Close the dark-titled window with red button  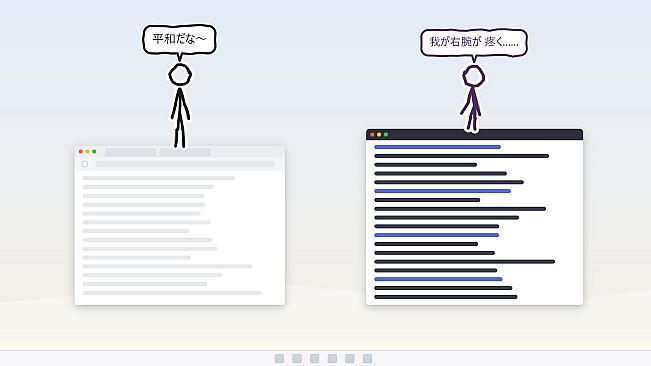372,134
